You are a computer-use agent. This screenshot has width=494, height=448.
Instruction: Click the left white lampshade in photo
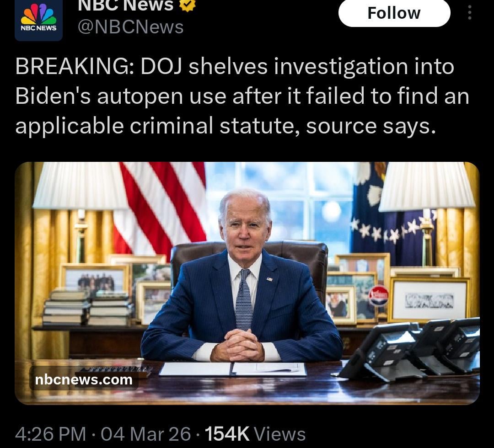[x=80, y=186]
